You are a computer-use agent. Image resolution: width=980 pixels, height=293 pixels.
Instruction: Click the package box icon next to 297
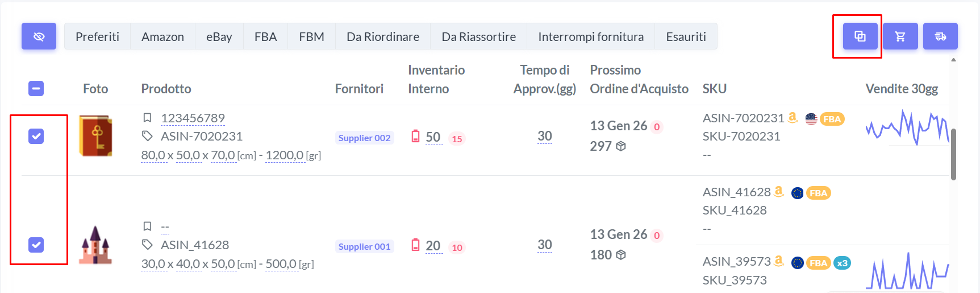coord(621,146)
